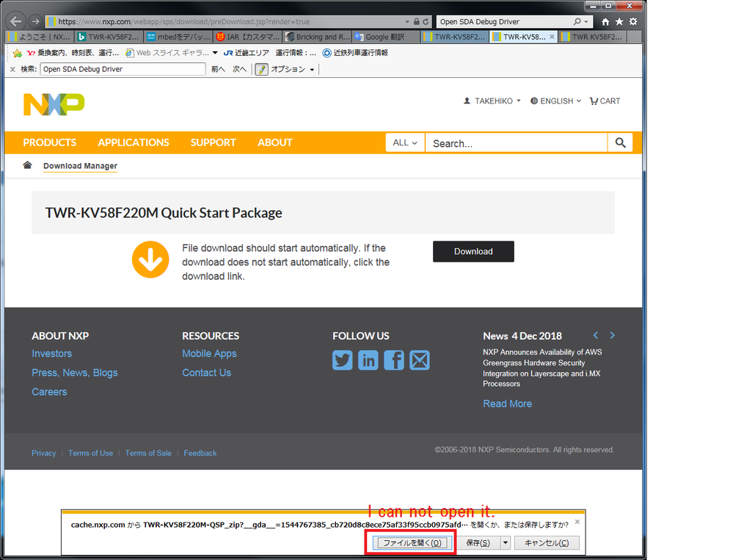Go forward using the browser forward arrow
733x560 pixels.
tap(35, 21)
